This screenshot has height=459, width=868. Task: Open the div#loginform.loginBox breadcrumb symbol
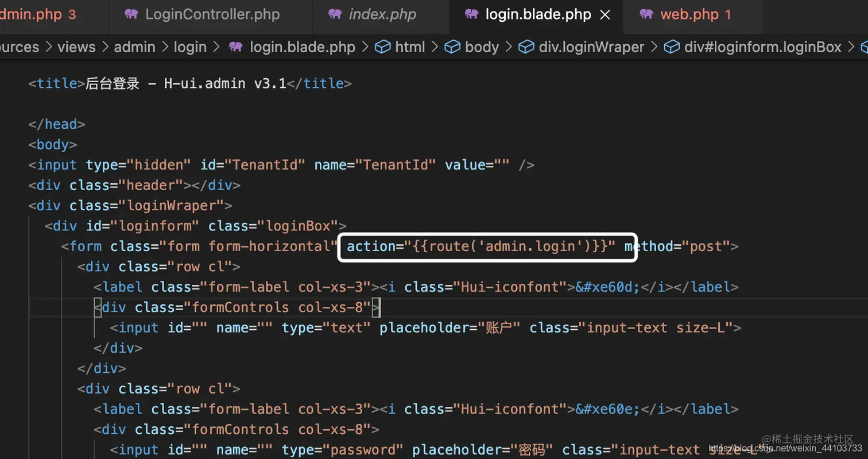coord(763,47)
